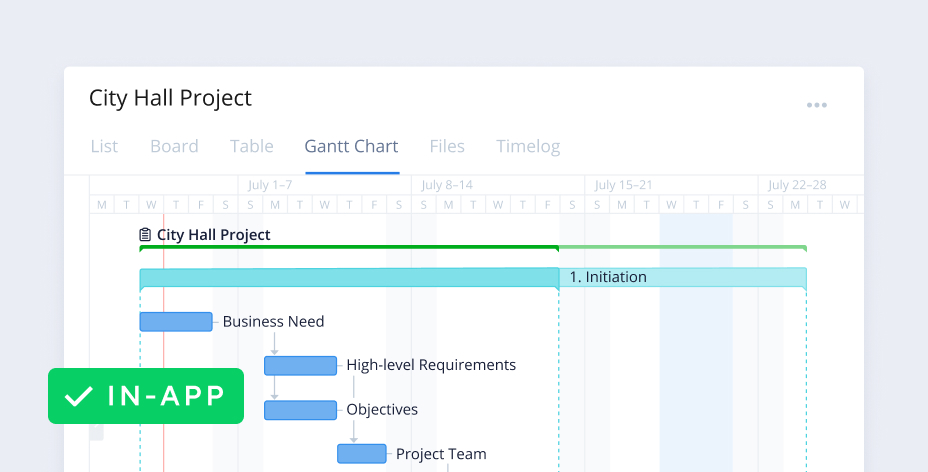Select the High-level Requirements task bar
Viewport: 928px width, 472px height.
point(300,366)
